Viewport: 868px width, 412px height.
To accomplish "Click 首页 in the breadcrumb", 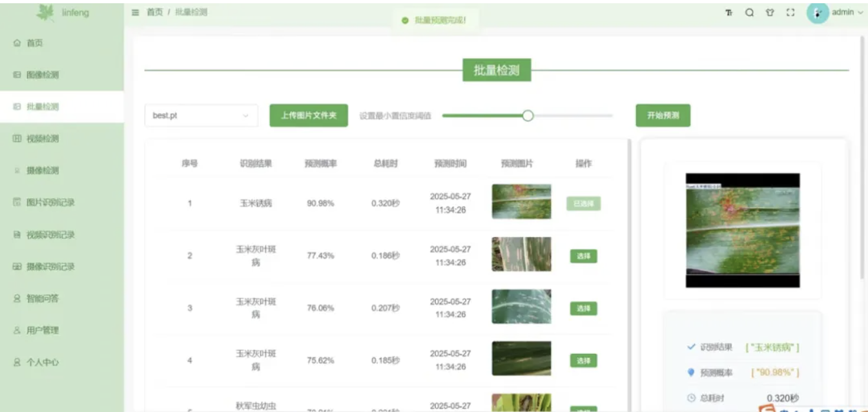I will pos(155,12).
